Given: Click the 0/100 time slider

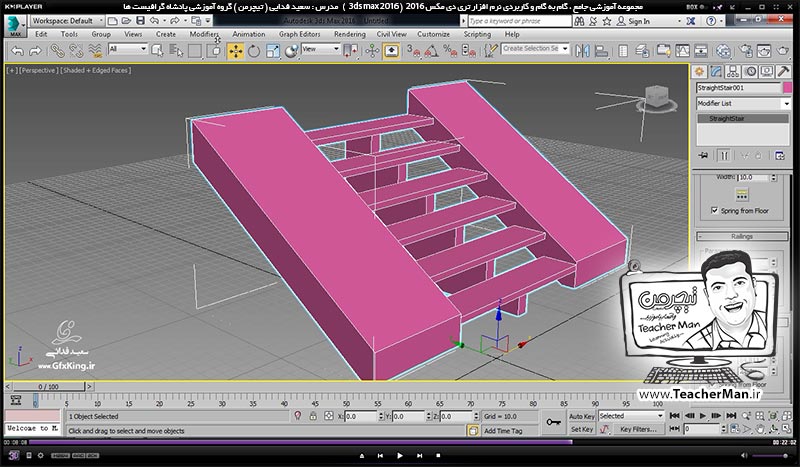Looking at the screenshot, I should click(x=48, y=387).
